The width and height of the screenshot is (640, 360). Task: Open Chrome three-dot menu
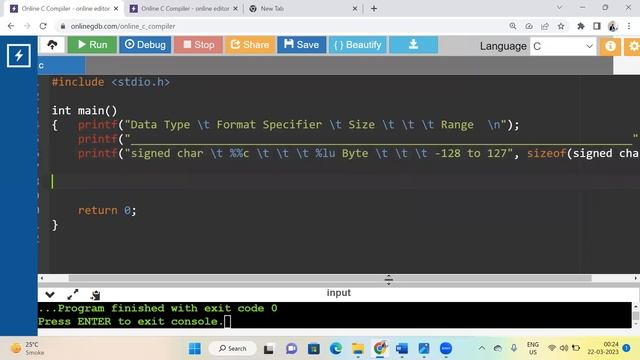click(629, 26)
